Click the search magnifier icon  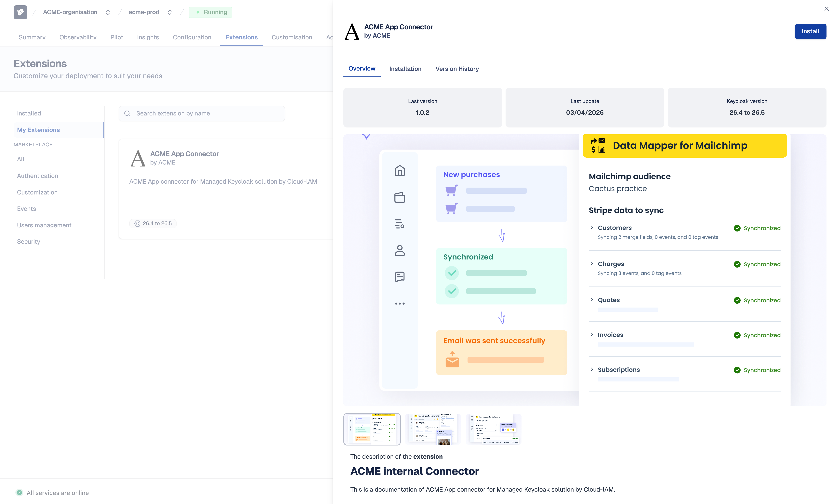[x=127, y=113]
